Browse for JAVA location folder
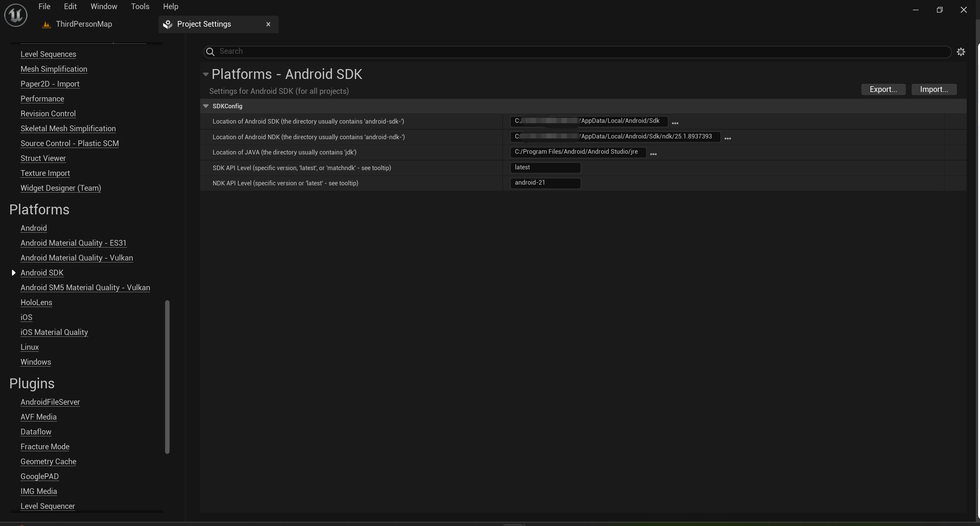Image resolution: width=980 pixels, height=526 pixels. pos(653,154)
